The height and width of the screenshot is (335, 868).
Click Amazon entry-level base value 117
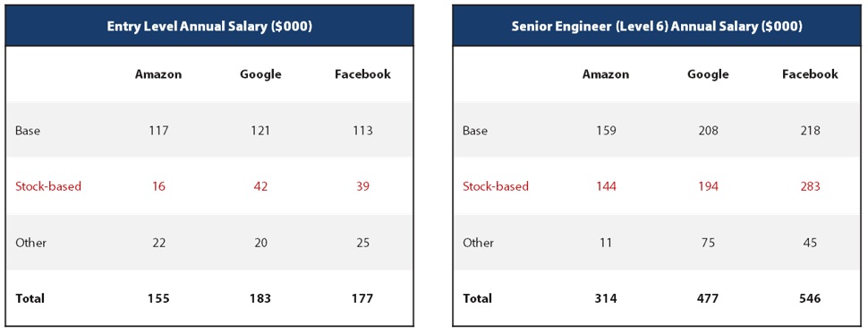(158, 131)
